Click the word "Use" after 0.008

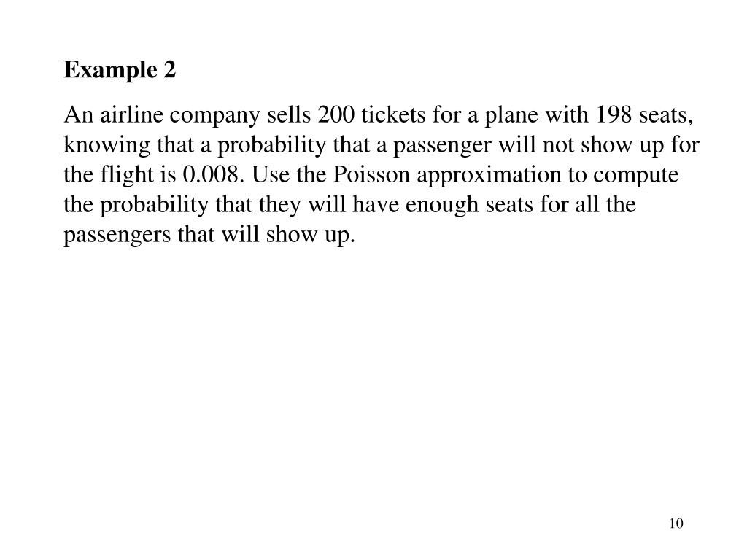tap(270, 174)
